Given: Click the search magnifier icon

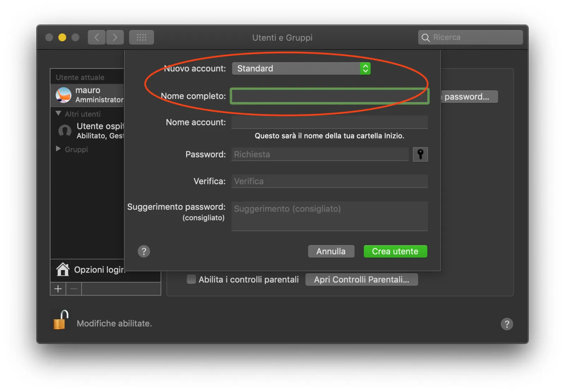Looking at the screenshot, I should 426,37.
